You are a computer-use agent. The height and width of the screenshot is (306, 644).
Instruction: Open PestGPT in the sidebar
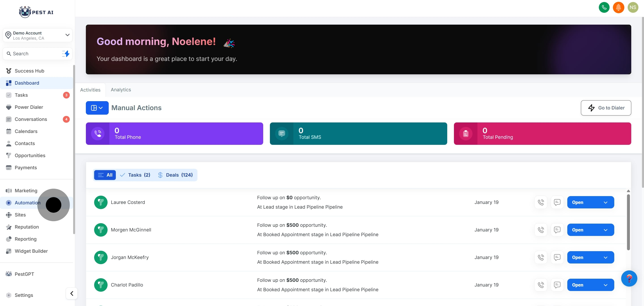coord(36,274)
